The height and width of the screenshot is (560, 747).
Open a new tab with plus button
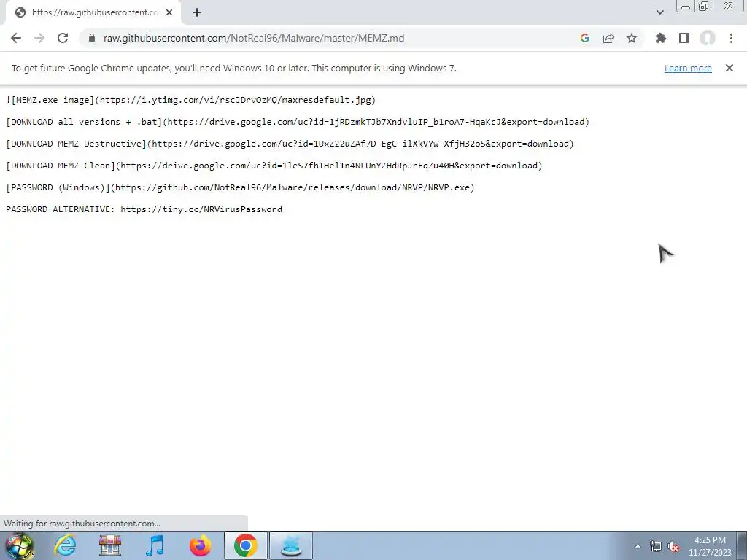click(197, 12)
